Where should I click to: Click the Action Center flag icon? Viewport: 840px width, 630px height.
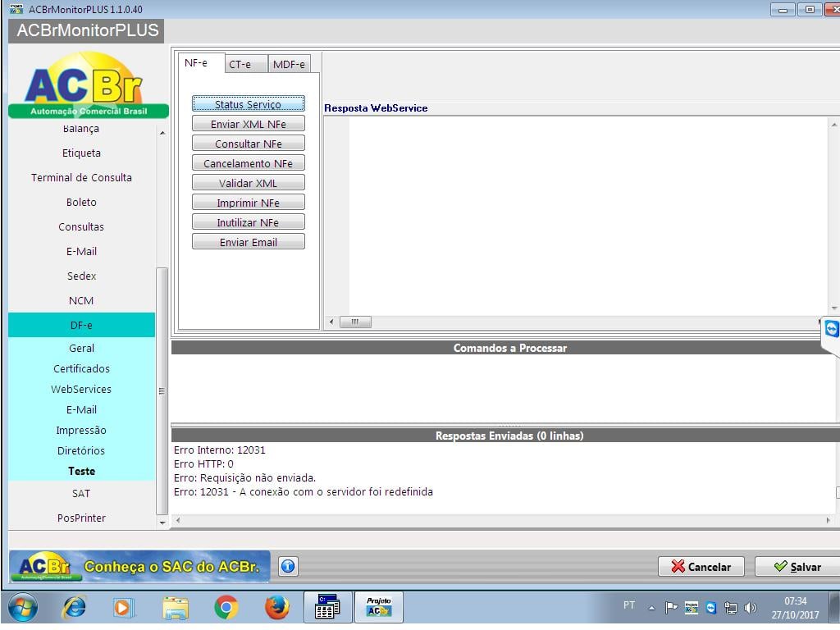click(x=671, y=608)
